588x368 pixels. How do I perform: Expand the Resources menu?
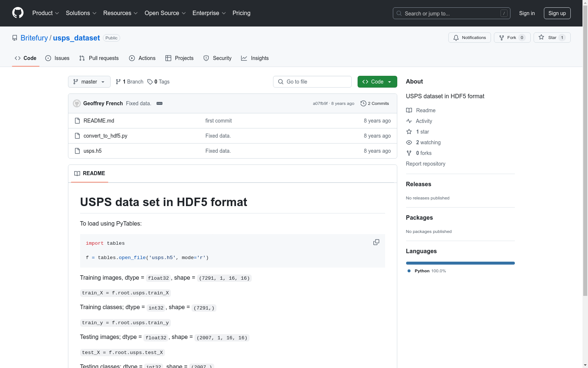[x=121, y=13]
